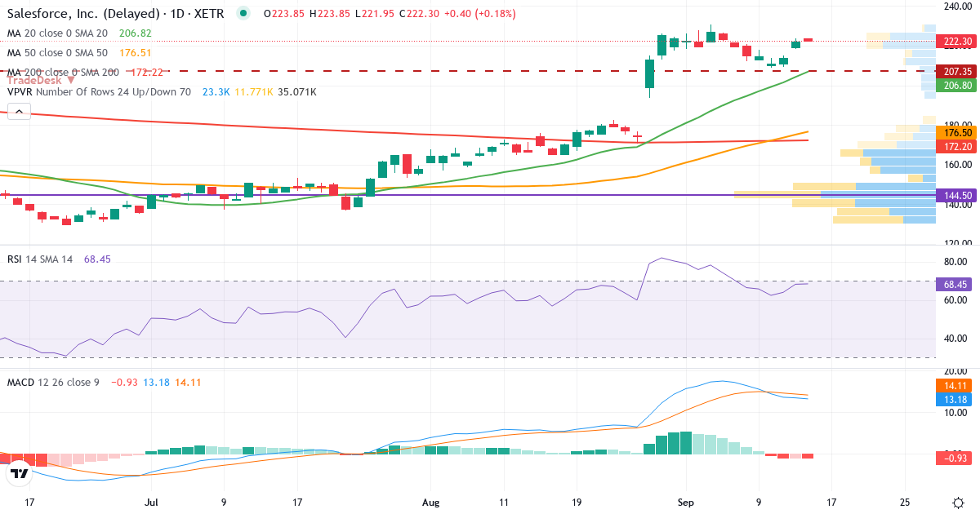Click the 222.30 last price label
Screen dimensions: 980x514
point(957,41)
